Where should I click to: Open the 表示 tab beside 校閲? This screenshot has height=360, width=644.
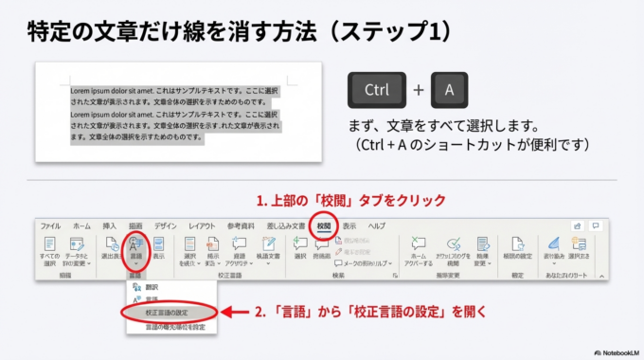click(349, 226)
